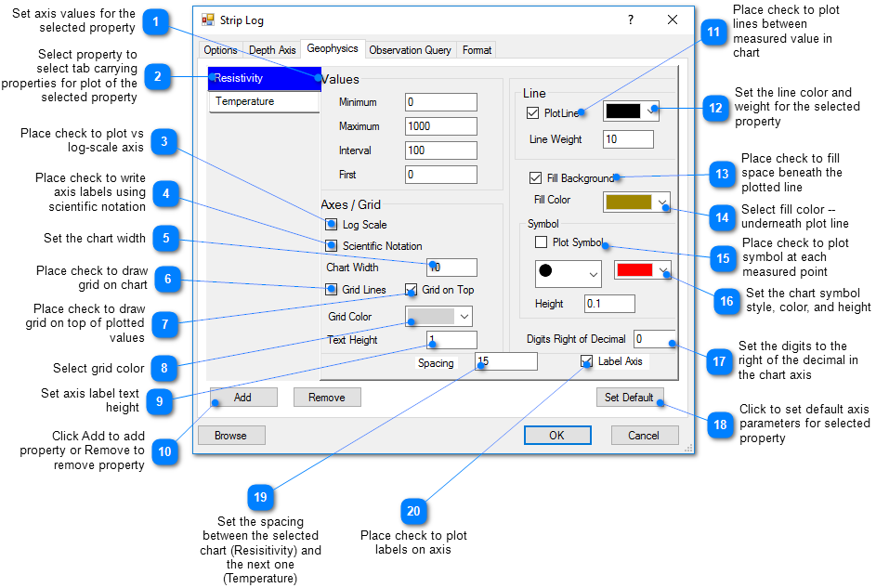Viewport: 876px width, 588px height.
Task: Enable Scientific Notation
Action: [x=331, y=246]
